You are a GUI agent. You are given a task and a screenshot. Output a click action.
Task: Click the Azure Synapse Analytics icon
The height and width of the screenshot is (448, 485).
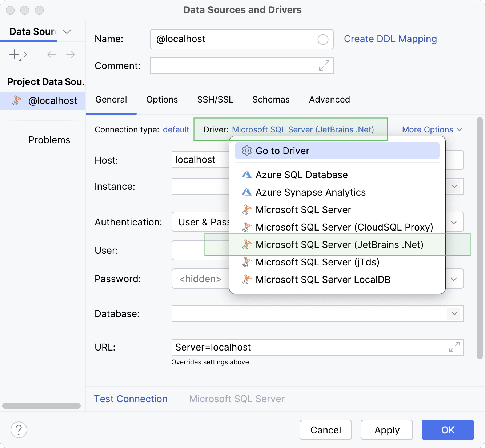pos(247,192)
